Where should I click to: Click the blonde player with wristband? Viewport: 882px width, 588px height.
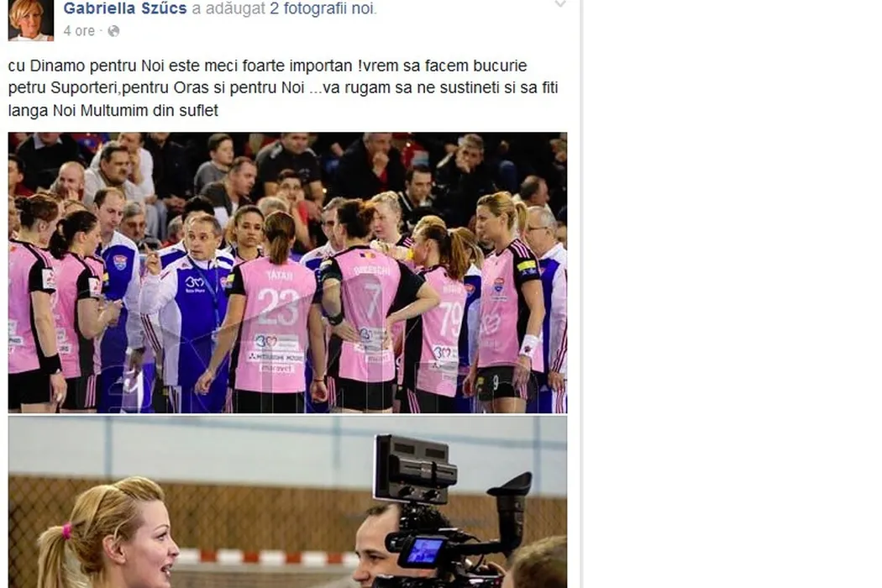tap(509, 302)
